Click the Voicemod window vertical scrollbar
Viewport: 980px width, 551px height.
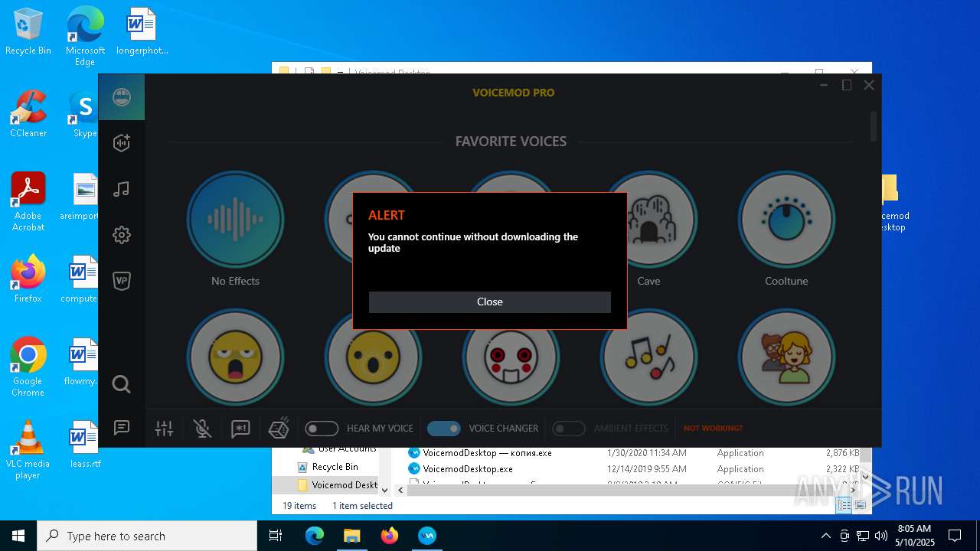point(874,127)
